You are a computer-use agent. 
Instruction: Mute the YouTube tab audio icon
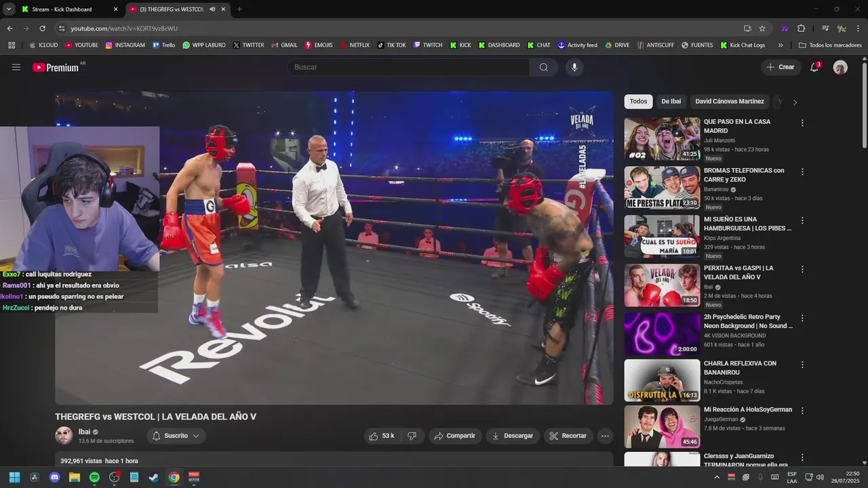[x=212, y=9]
